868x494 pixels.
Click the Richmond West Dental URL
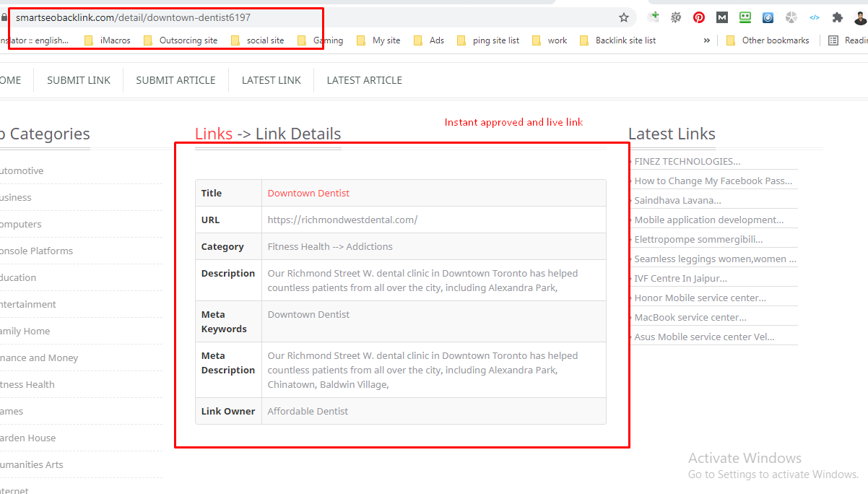(342, 220)
